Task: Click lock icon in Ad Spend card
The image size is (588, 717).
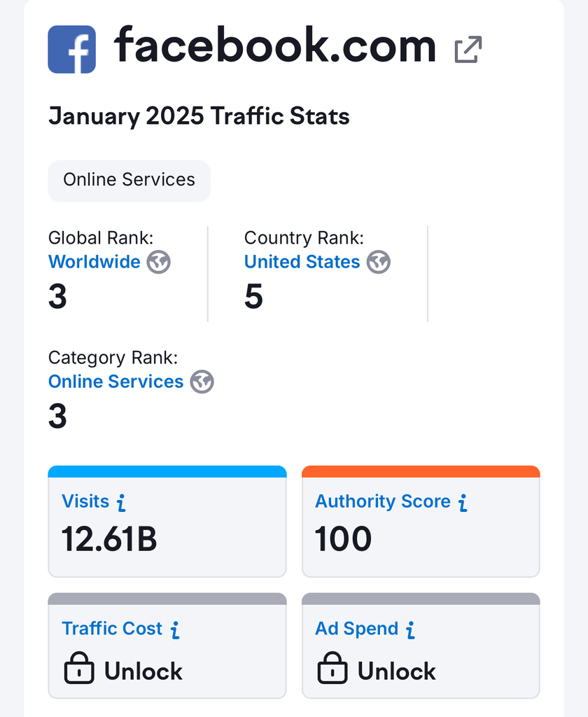Action: [x=332, y=671]
